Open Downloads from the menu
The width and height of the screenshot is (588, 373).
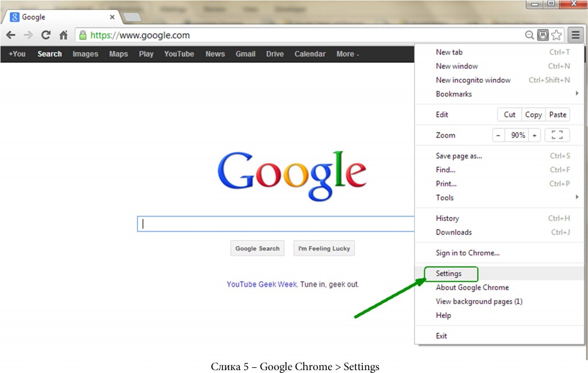[x=500, y=232]
